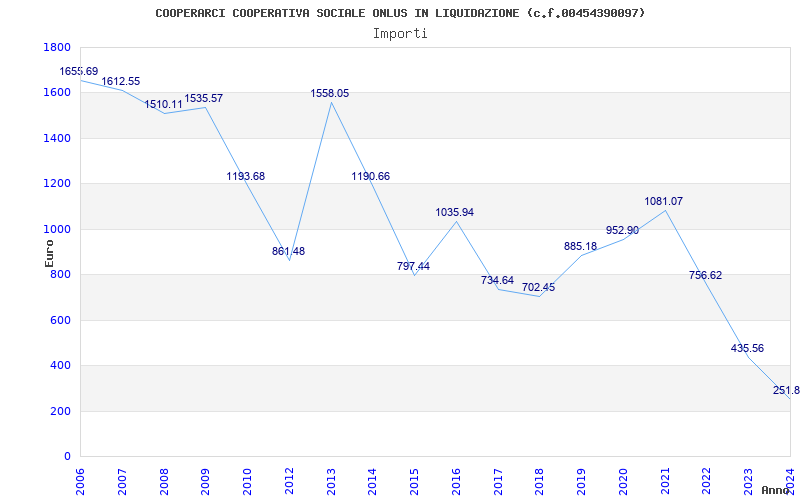800x500 pixels.
Task: Select the data label 1035.94
Action: coord(454,212)
